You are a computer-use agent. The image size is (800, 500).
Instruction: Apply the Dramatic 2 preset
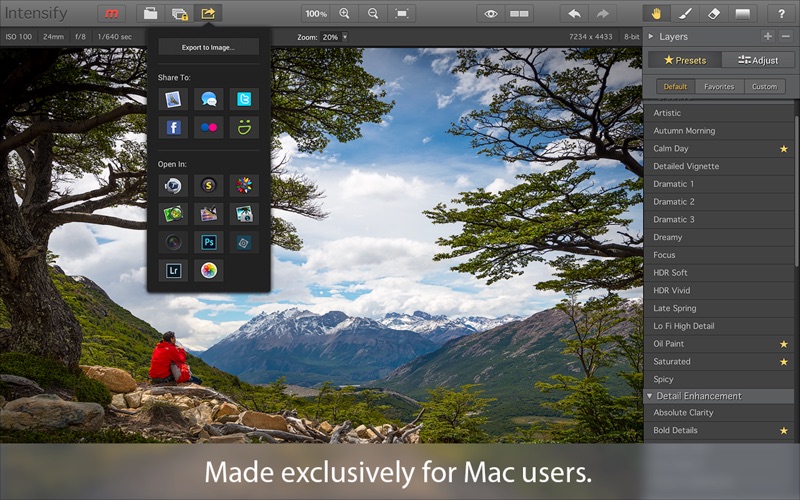click(x=674, y=202)
